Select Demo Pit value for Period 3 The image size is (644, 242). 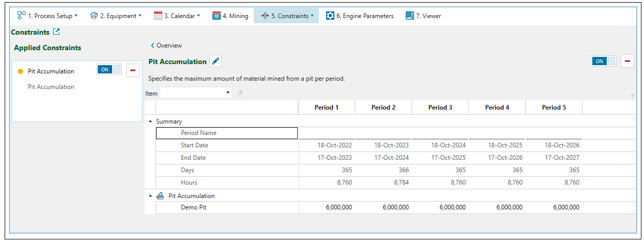(440, 207)
